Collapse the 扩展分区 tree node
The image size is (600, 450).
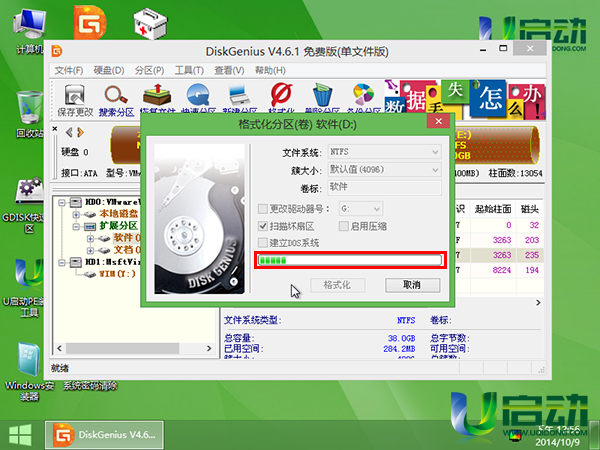pos(76,227)
